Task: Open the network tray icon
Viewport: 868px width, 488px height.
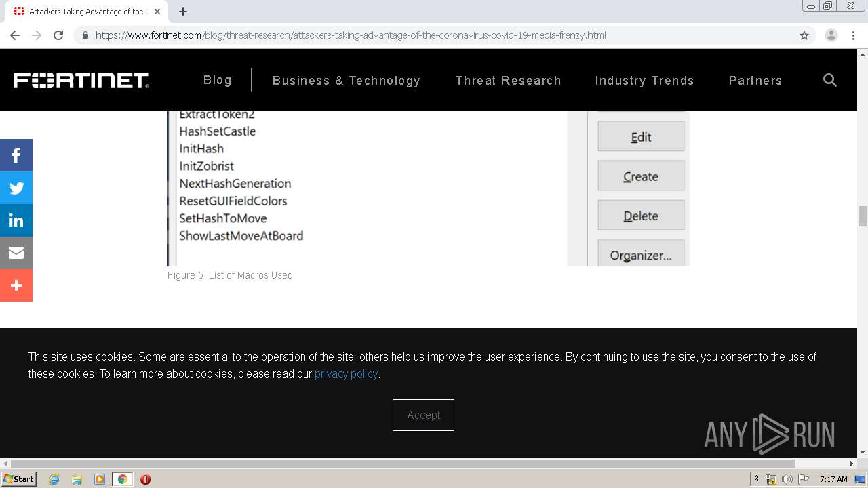Action: click(771, 479)
